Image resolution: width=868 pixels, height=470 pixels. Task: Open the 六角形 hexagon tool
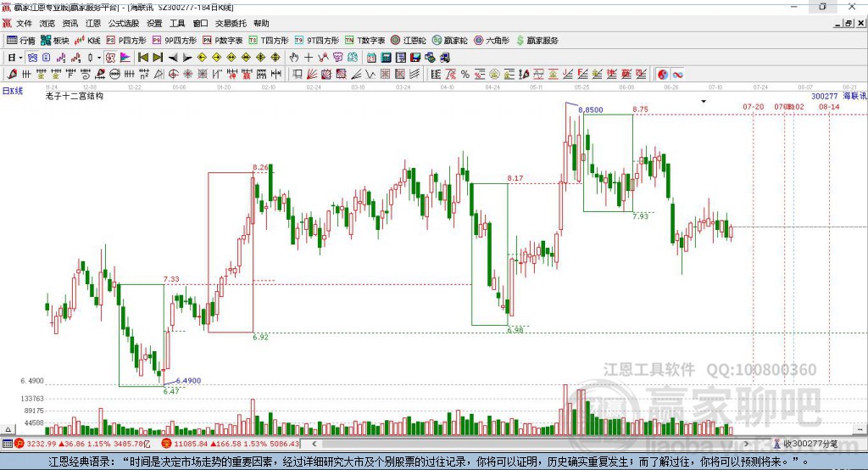[x=492, y=41]
